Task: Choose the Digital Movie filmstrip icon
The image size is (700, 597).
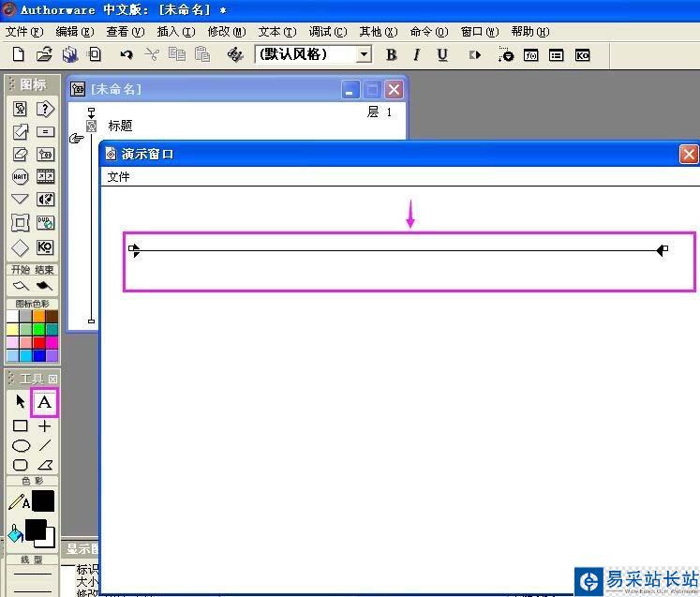Action: click(45, 176)
